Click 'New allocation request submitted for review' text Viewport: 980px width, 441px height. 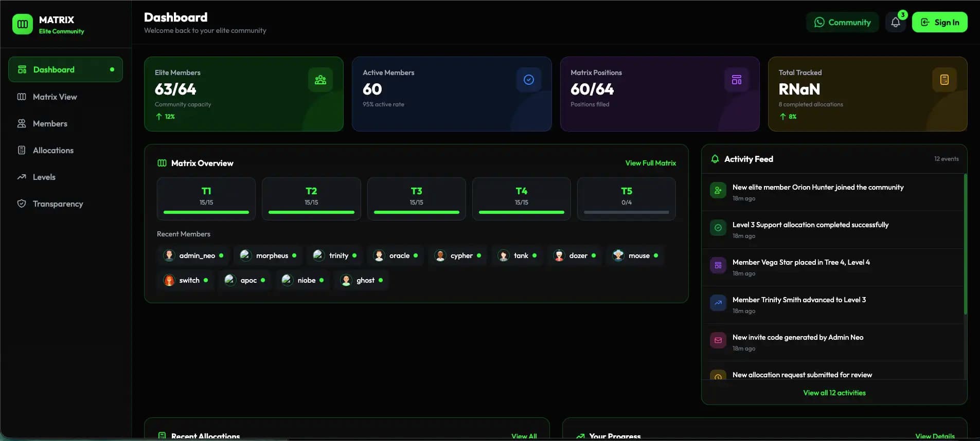802,375
